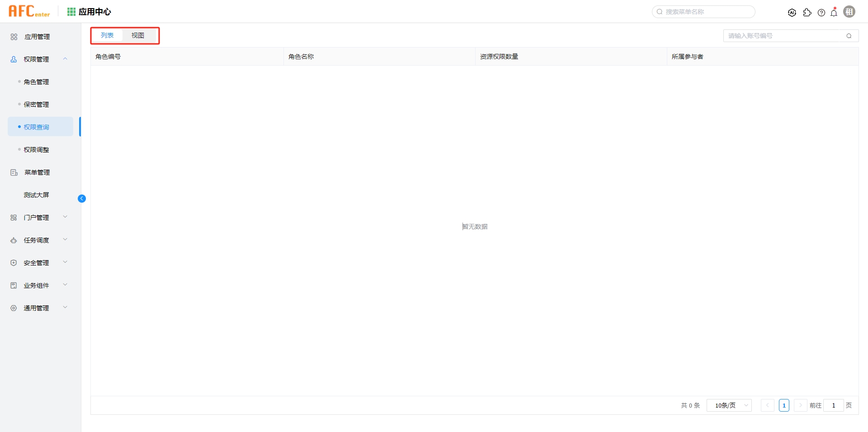Open the notification bell with red badge
Image resolution: width=868 pixels, height=432 pixels.
(834, 12)
